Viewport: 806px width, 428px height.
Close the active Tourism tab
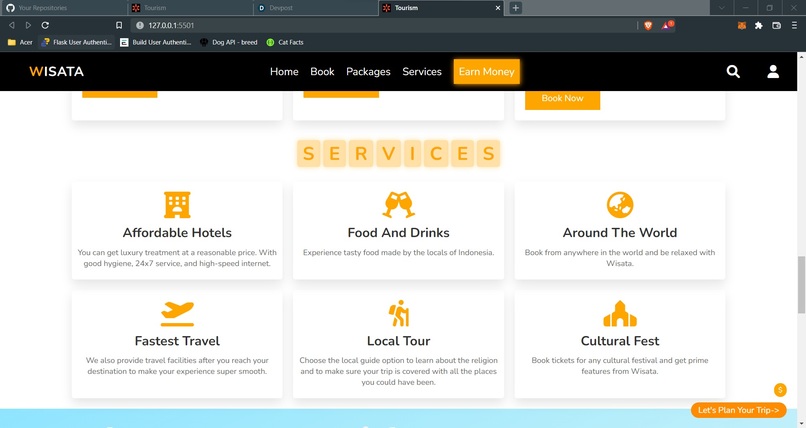click(x=498, y=8)
